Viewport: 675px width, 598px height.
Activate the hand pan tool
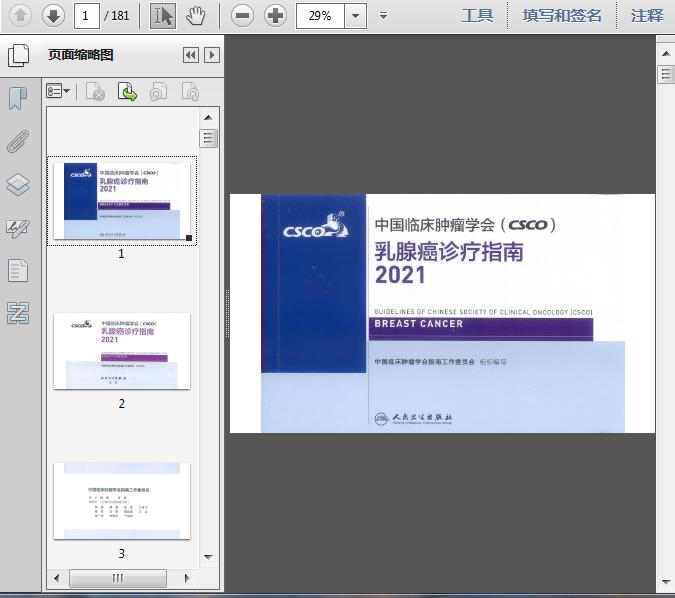tap(195, 16)
